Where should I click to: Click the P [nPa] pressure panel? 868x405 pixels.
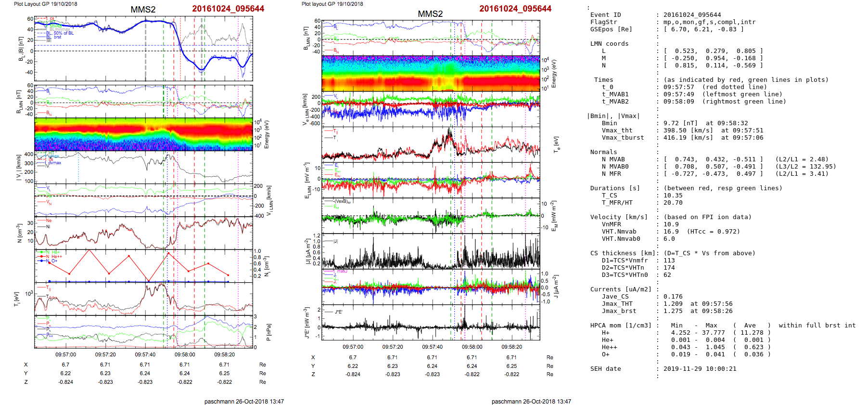(143, 332)
